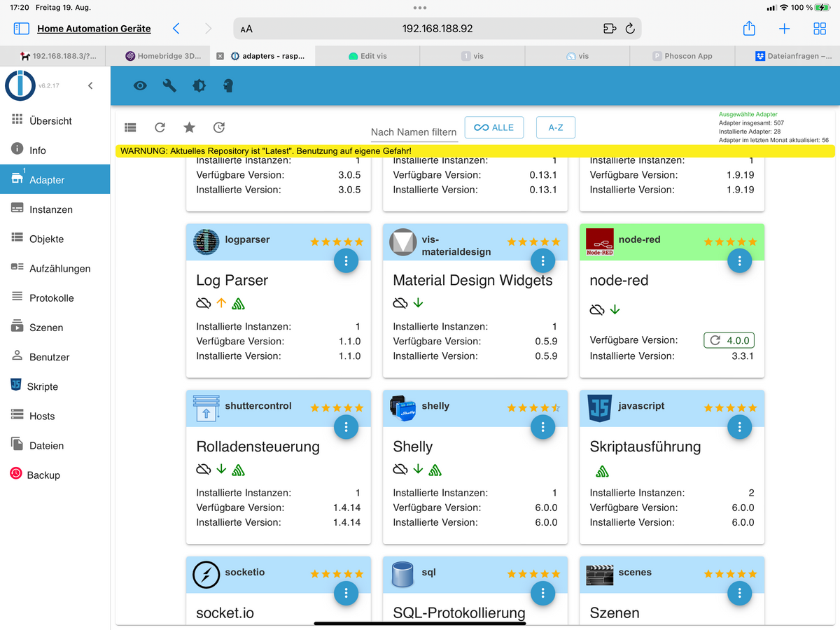Toggle A-Z sorting button
The height and width of the screenshot is (630, 840).
[x=556, y=127]
